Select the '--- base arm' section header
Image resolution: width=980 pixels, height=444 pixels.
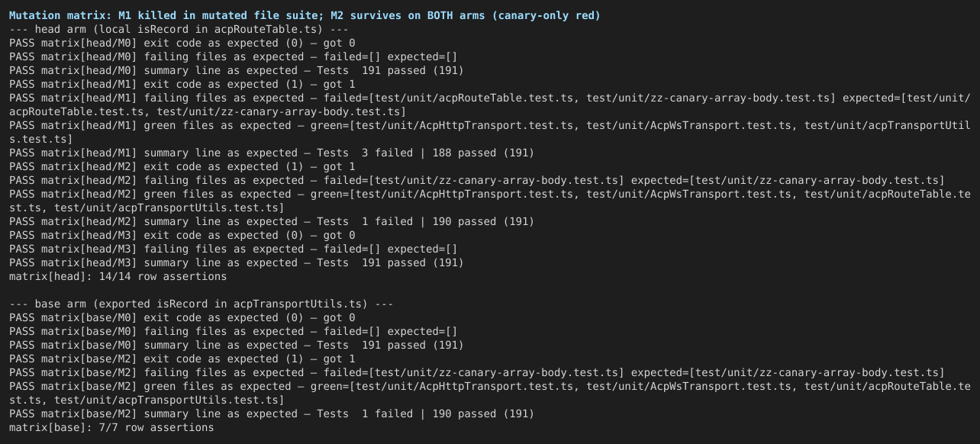click(201, 304)
